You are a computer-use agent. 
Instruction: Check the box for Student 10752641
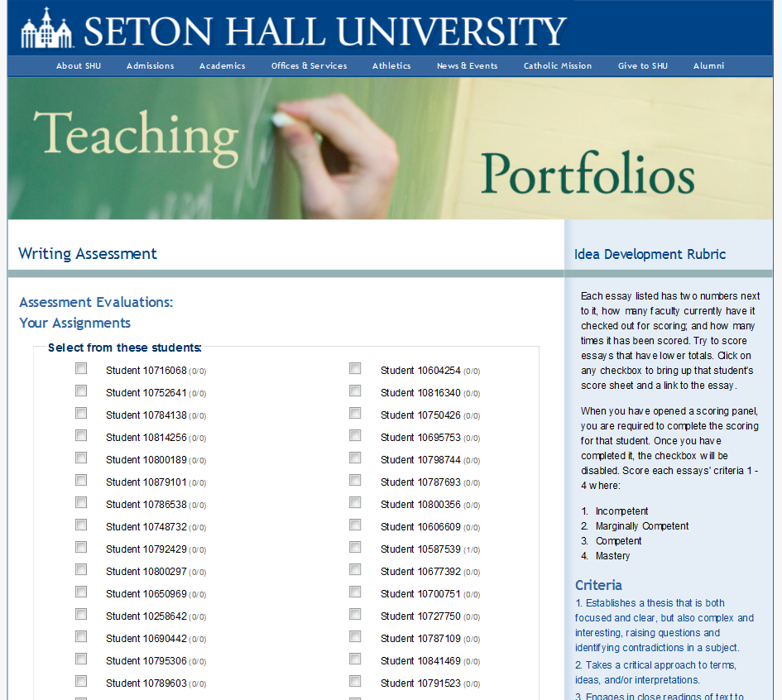[81, 391]
